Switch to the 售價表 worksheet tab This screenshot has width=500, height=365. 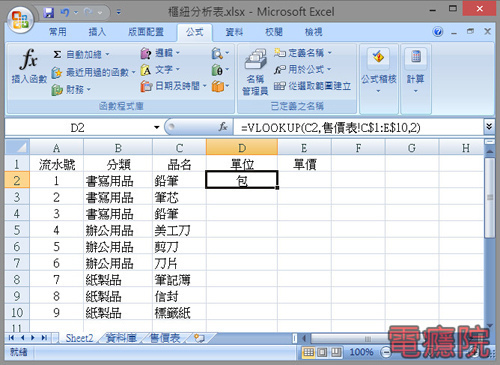click(x=165, y=338)
